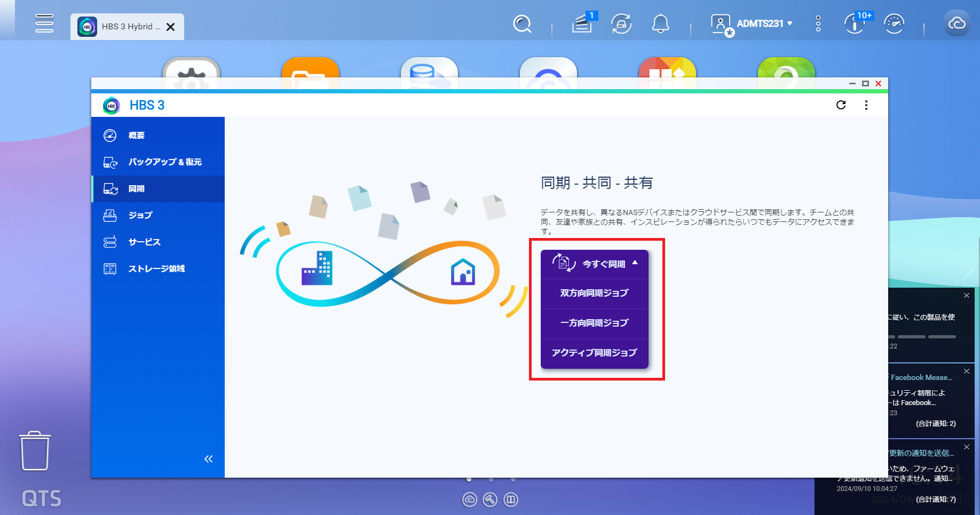Collapse the HBS 3 sidebar with double chevron

point(209,459)
